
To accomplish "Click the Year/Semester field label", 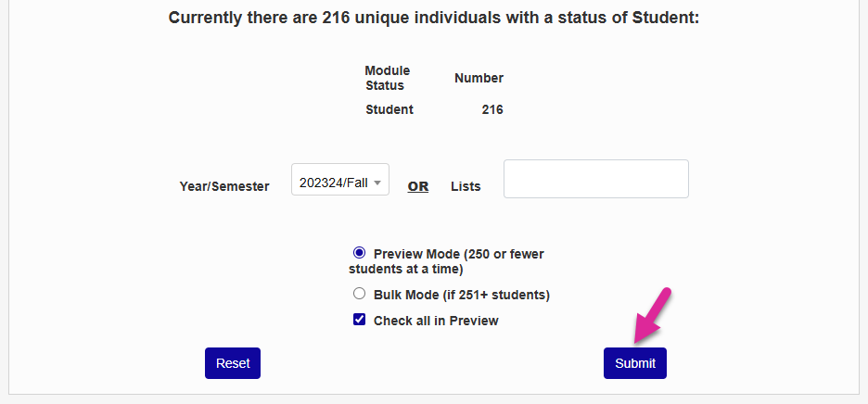I will tap(224, 186).
